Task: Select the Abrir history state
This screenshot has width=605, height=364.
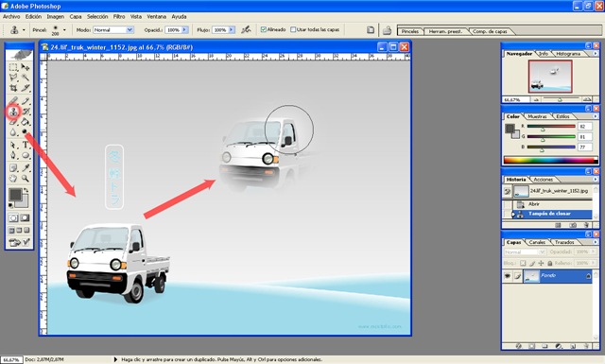Action: coord(552,204)
